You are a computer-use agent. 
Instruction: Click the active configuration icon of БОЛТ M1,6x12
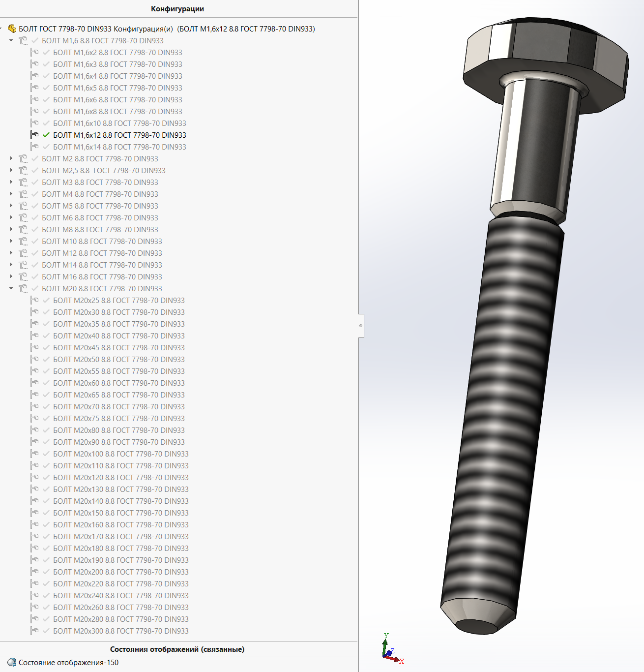click(x=34, y=135)
